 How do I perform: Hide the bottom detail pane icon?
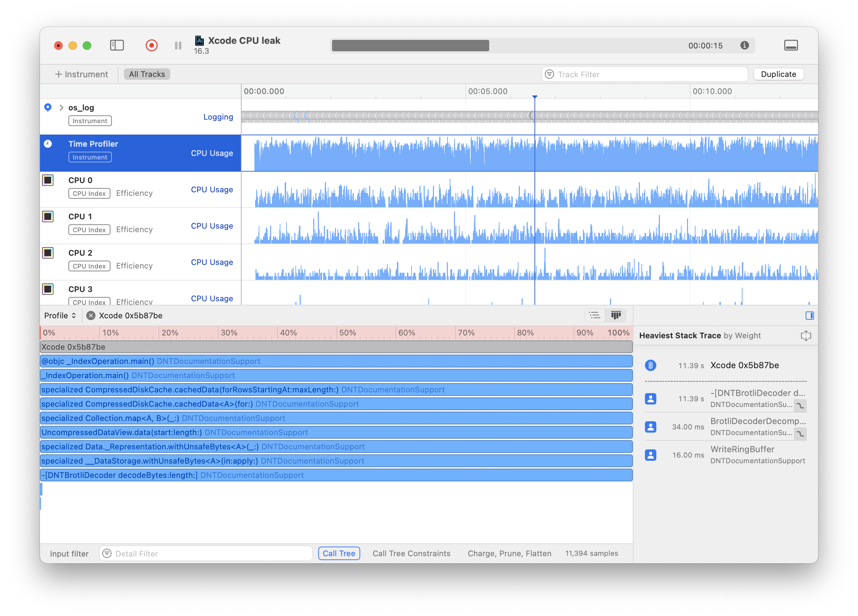click(791, 45)
